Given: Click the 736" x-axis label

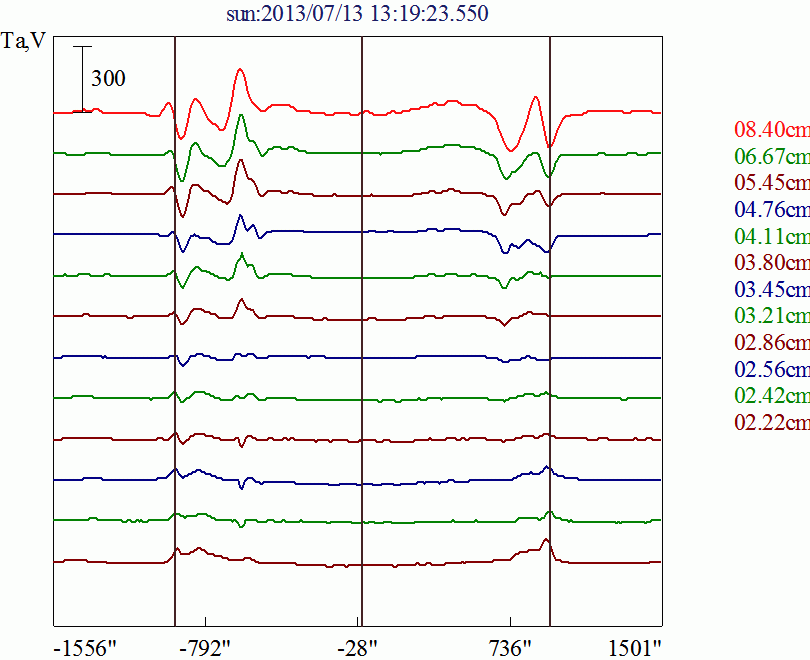Looking at the screenshot, I should pos(510,649).
